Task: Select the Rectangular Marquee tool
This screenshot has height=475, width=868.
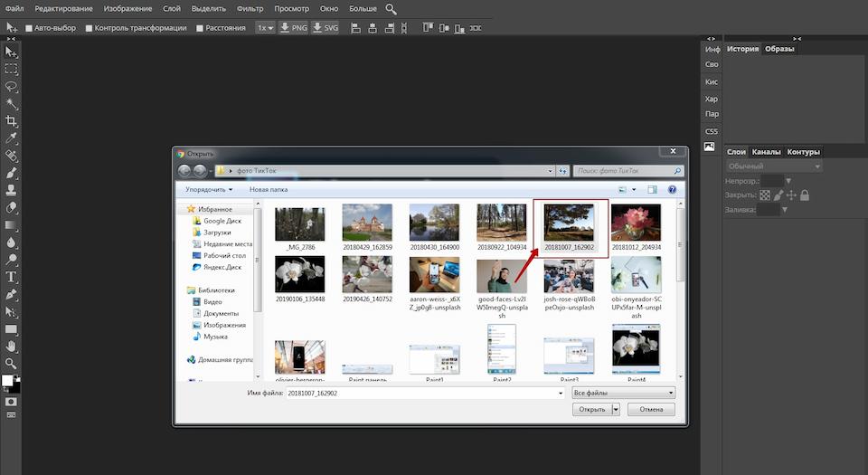Action: click(11, 69)
